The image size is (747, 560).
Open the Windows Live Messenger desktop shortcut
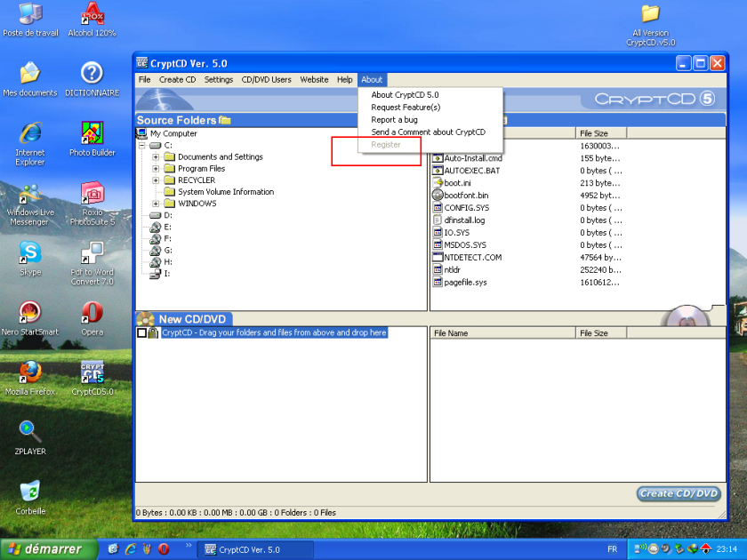[30, 205]
